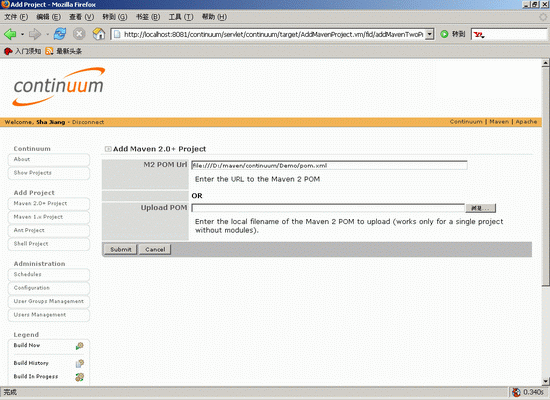550x400 pixels.
Task: Click the browser address bar URL
Action: click(273, 34)
